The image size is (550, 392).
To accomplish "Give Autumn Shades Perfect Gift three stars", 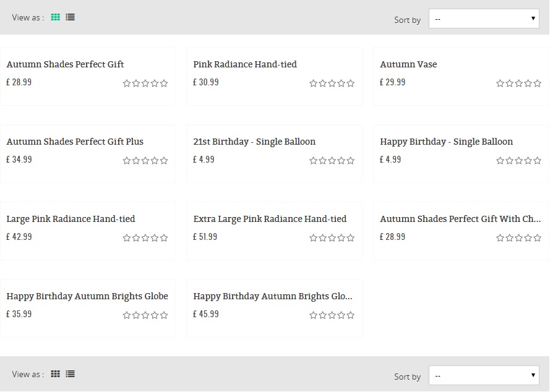I will (x=145, y=83).
